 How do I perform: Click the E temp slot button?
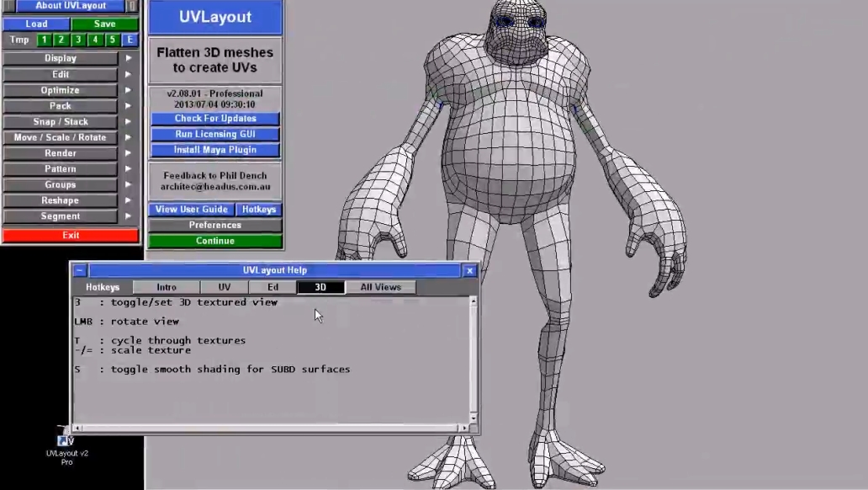point(130,40)
